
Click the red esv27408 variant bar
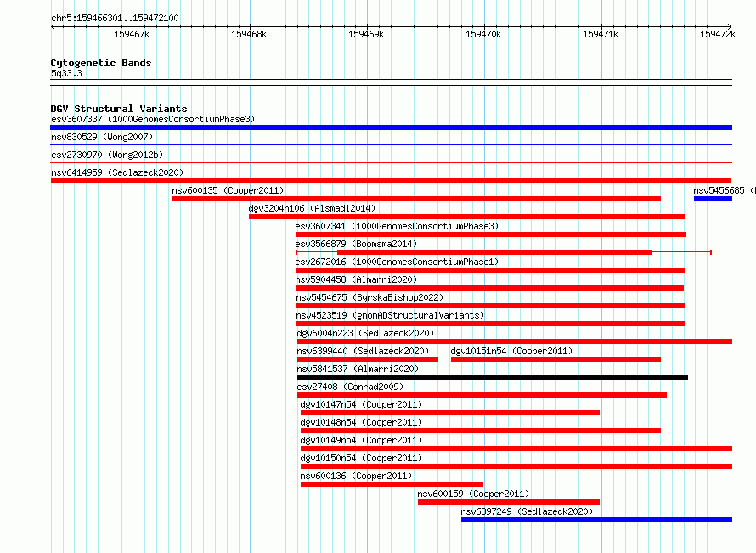point(482,395)
